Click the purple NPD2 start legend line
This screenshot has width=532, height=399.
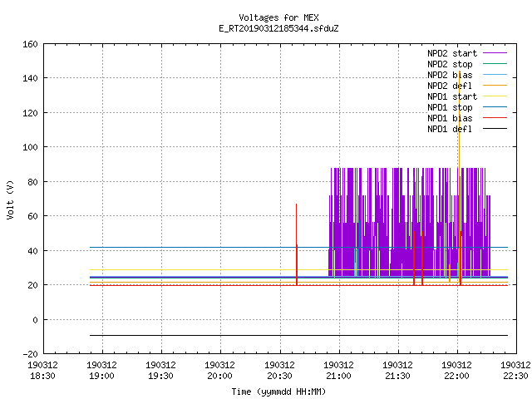tap(495, 53)
